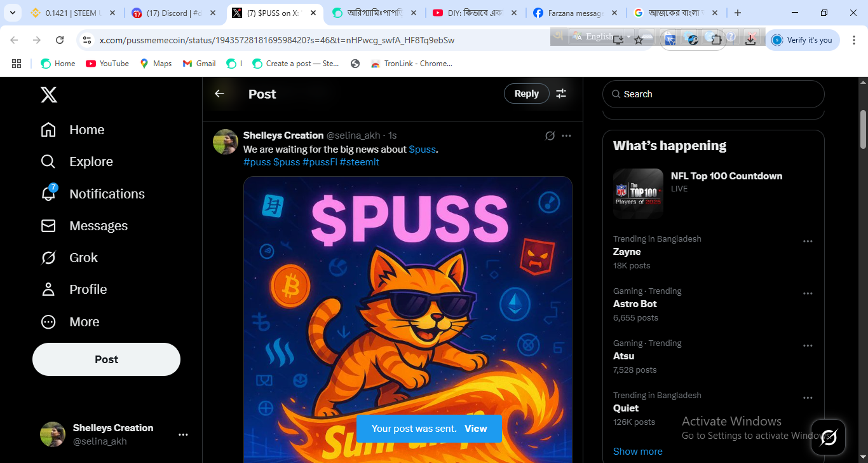Open the reply filter settings icon
Viewport: 868px width, 463px height.
point(561,93)
